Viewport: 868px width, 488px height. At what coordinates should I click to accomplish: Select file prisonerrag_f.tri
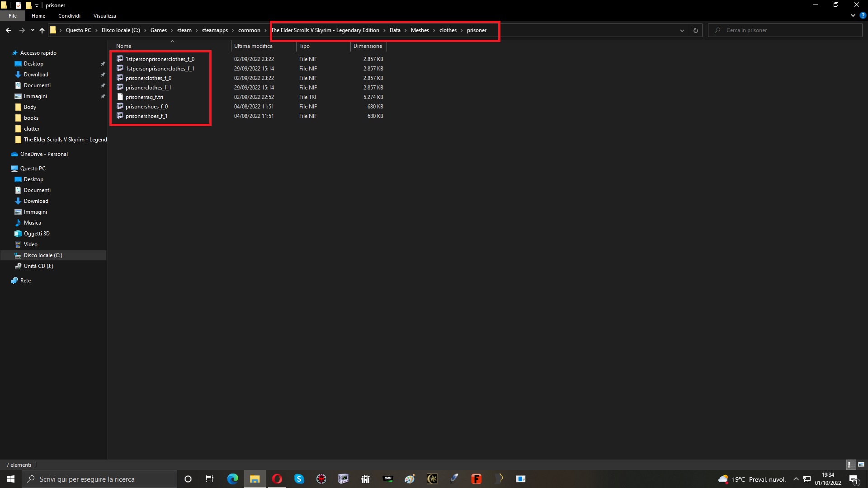pos(144,97)
